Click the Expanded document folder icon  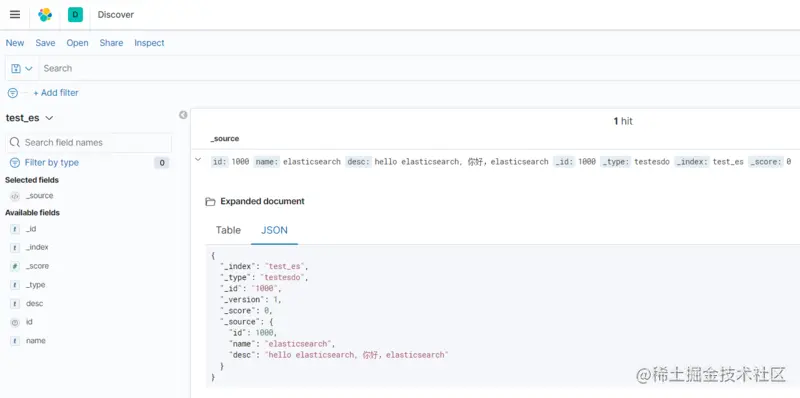[210, 202]
